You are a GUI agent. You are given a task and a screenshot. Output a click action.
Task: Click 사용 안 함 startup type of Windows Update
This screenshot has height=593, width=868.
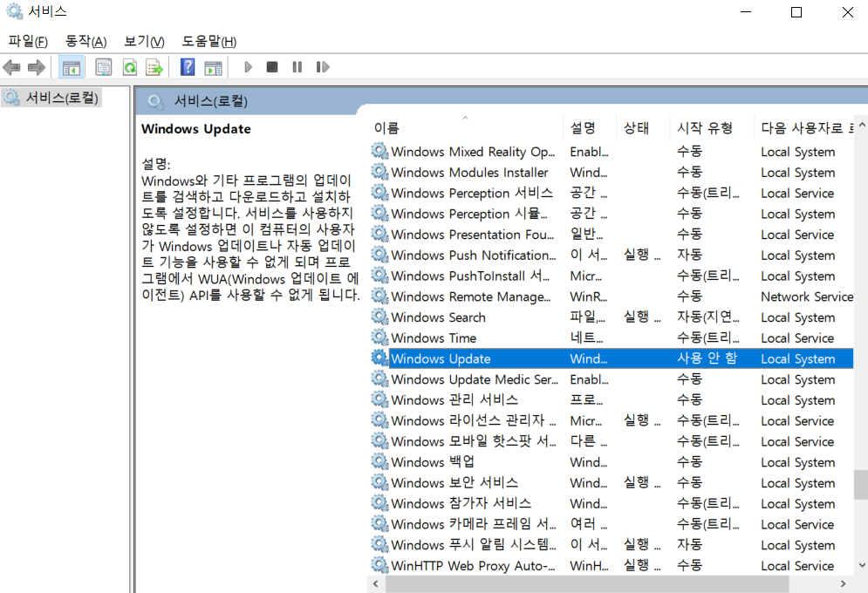(x=707, y=358)
